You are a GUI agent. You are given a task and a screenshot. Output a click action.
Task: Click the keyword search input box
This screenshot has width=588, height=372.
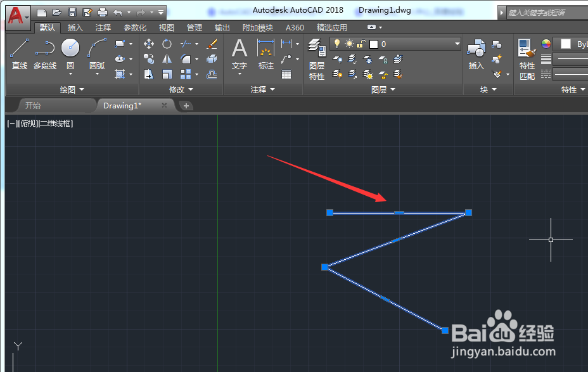547,13
